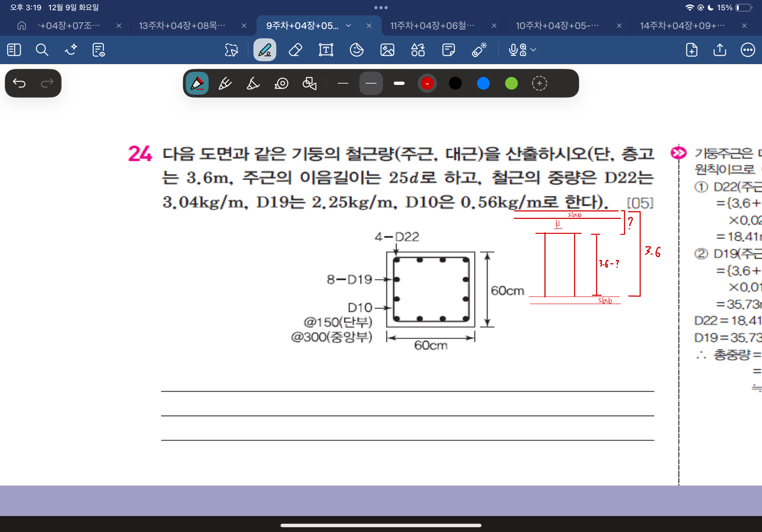Undo the last stroke
The image size is (762, 532).
(x=19, y=83)
